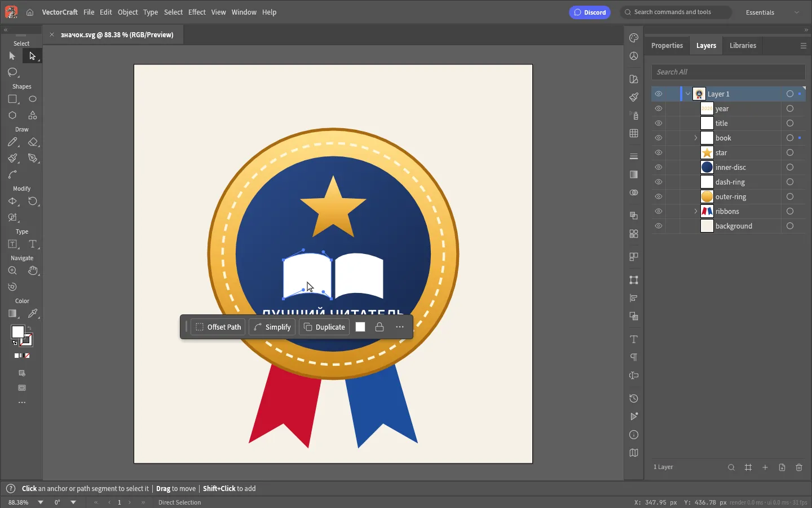Select the Rotate tool
The image size is (812, 508).
tap(33, 202)
